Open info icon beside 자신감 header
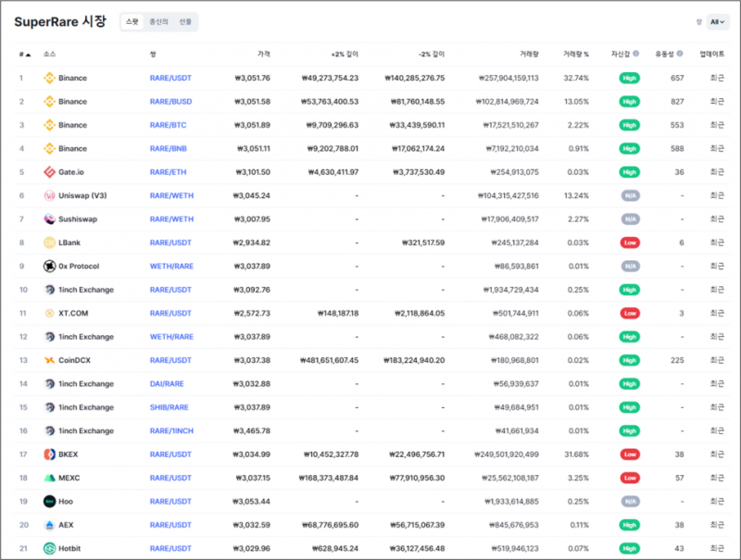 (636, 54)
